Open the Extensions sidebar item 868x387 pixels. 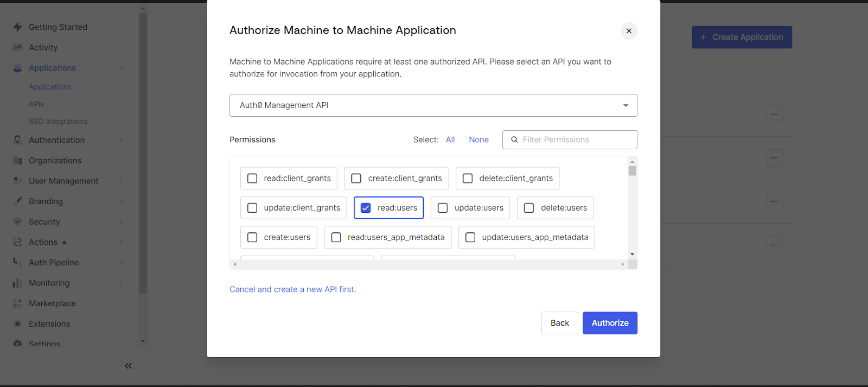click(x=49, y=324)
